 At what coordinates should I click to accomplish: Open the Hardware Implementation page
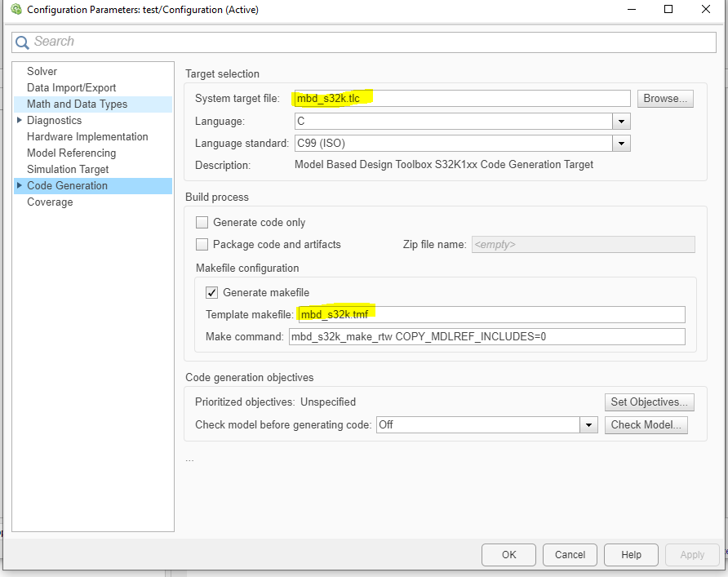pyautogui.click(x=87, y=136)
